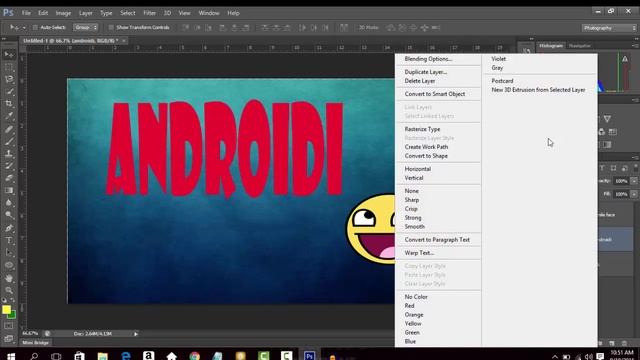This screenshot has width=640, height=360.
Task: Click the Auto-Align Layers icon
Action: tap(344, 28)
